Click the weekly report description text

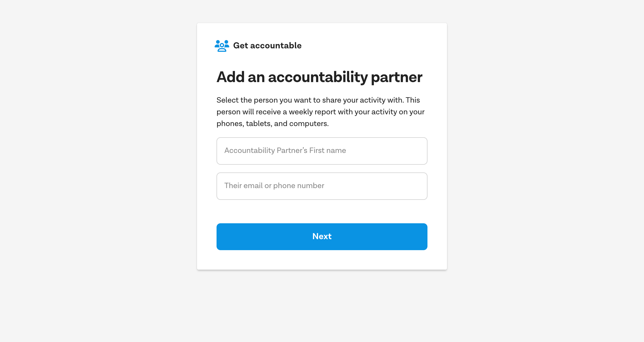(320, 112)
